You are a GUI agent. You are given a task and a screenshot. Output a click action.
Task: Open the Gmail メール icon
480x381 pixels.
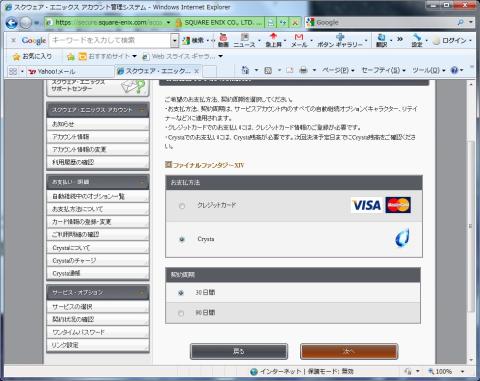(x=299, y=40)
